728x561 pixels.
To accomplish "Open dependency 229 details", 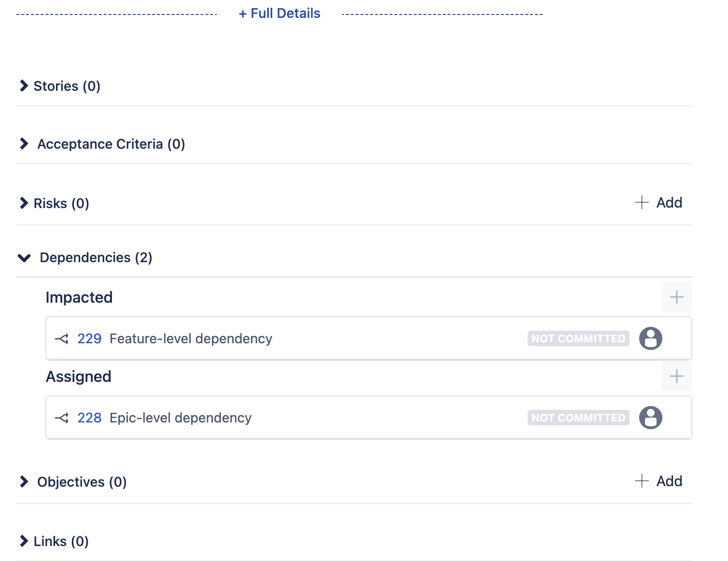I will coord(89,338).
